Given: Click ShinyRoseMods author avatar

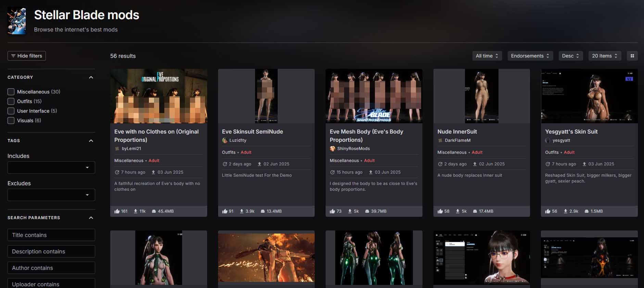Looking at the screenshot, I should point(332,149).
